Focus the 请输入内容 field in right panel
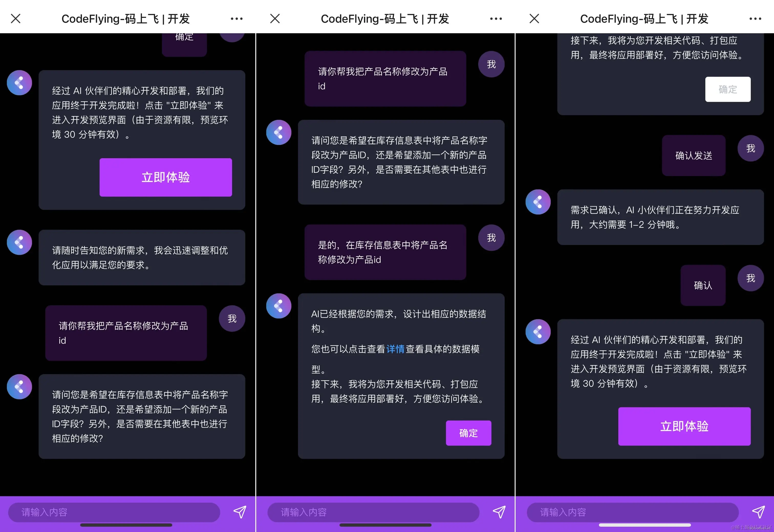The width and height of the screenshot is (774, 532). point(633,512)
